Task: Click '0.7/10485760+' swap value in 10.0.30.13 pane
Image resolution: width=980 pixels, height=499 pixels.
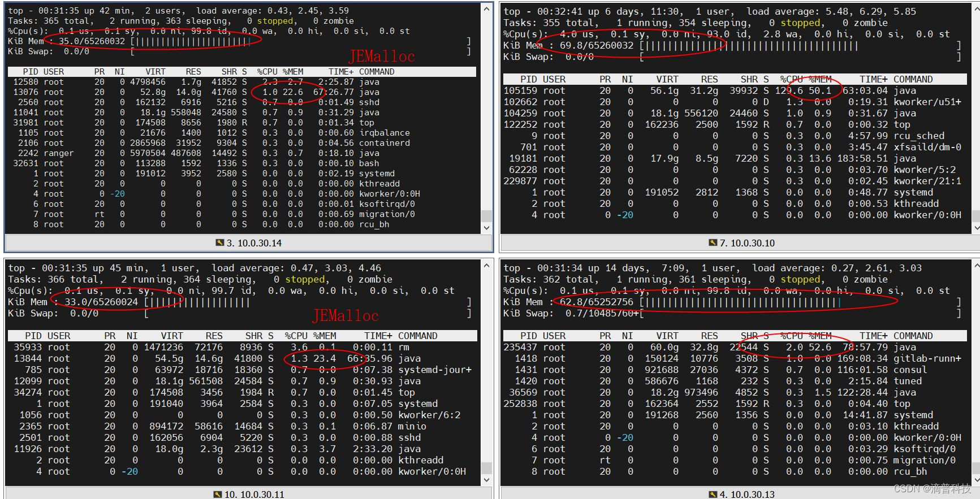Action: click(602, 313)
